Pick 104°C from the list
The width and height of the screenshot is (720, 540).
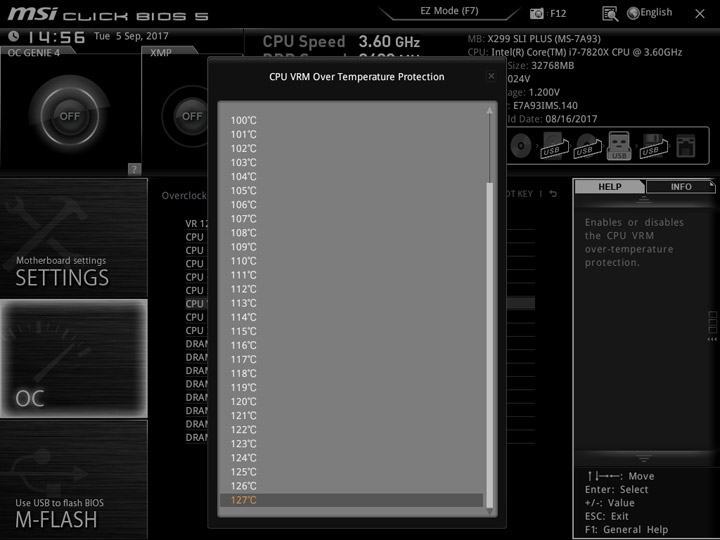[x=351, y=177]
